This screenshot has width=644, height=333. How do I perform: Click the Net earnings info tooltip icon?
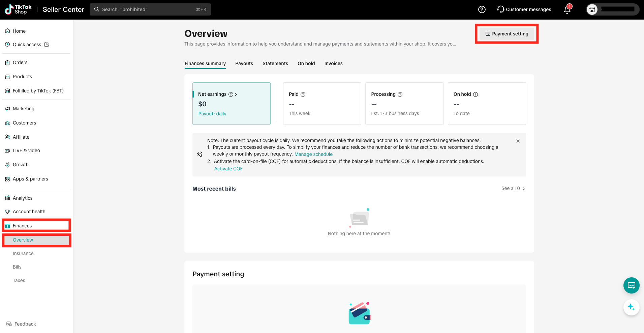click(x=231, y=94)
